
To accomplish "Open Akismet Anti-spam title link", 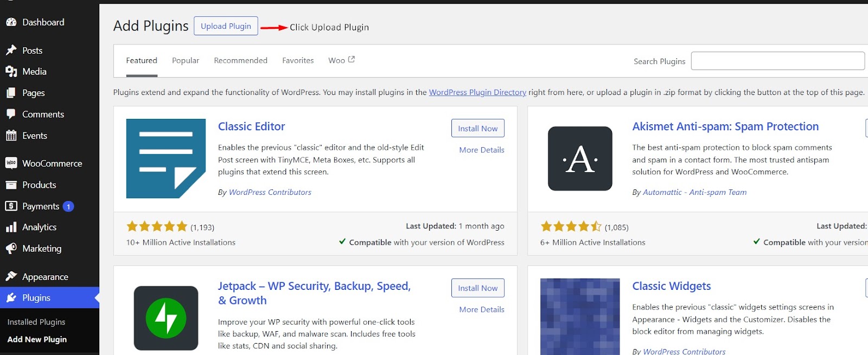I will point(725,126).
